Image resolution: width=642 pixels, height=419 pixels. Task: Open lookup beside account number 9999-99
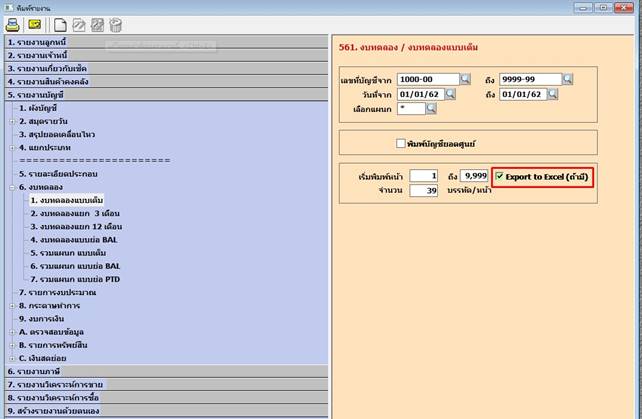567,79
